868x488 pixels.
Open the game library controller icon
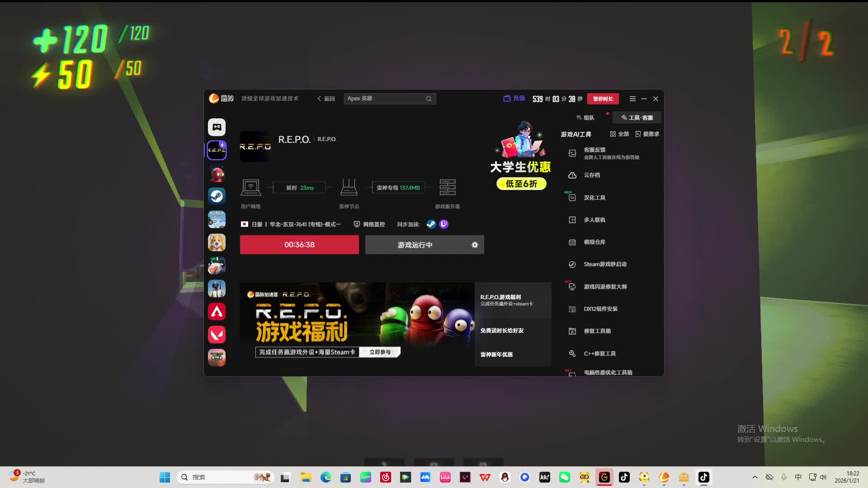[217, 127]
